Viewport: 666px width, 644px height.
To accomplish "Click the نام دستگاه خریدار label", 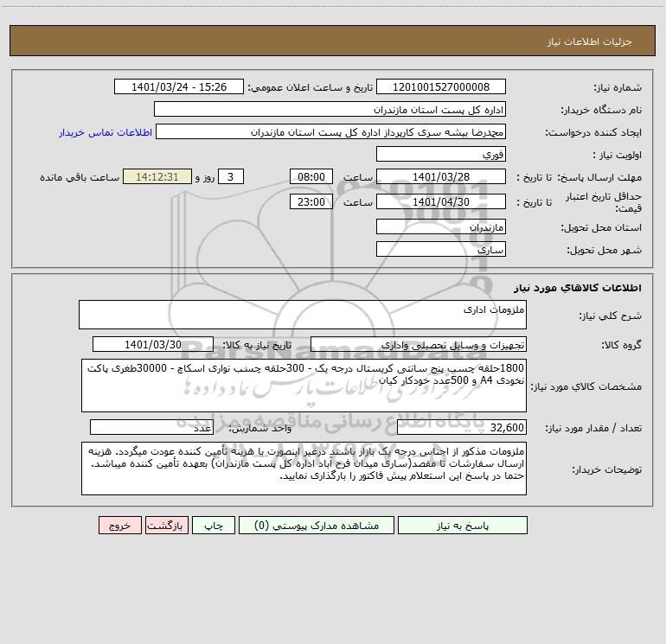I will click(601, 111).
